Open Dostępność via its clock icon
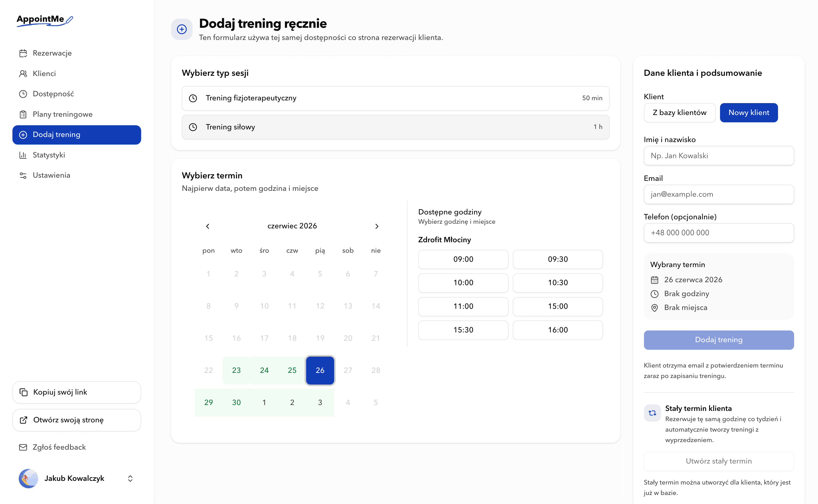Screen dimensions: 818x504 23,94
